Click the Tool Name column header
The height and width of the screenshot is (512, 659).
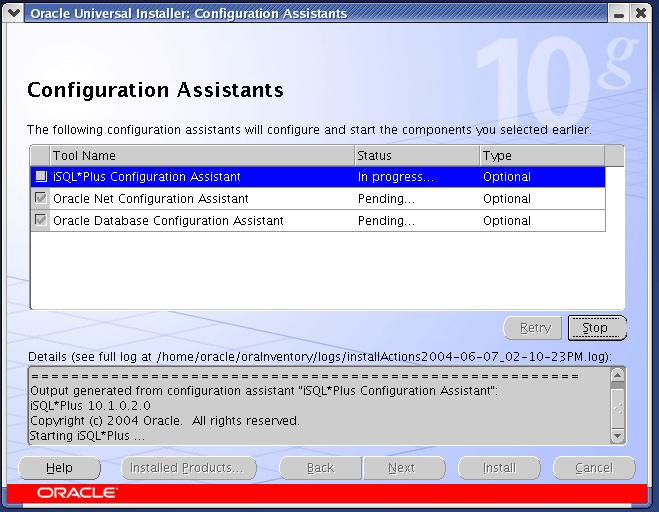(x=202, y=156)
